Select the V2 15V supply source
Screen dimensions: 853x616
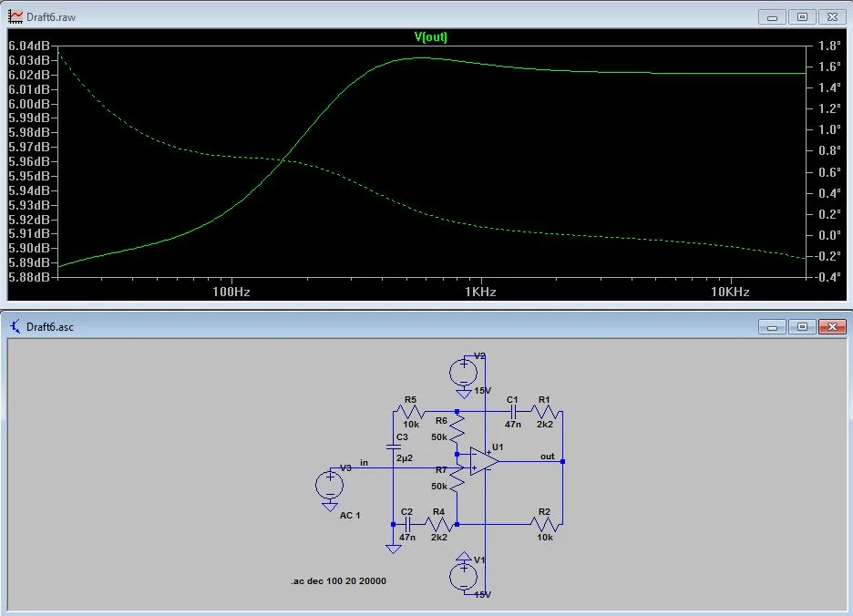click(x=464, y=373)
